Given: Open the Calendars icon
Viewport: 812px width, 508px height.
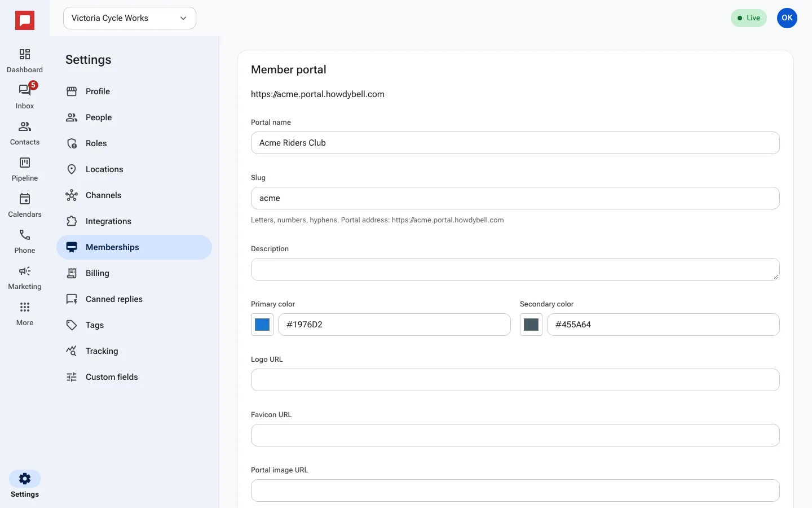Looking at the screenshot, I should tap(25, 199).
